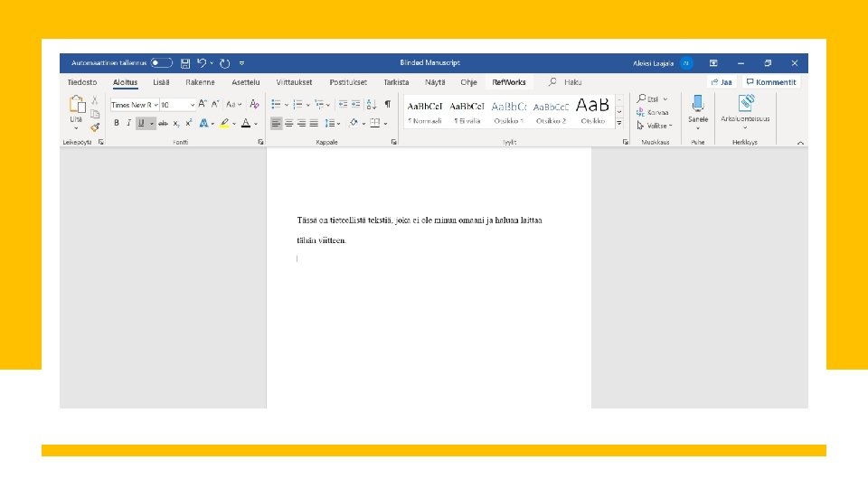Apply the Otsikko 1 heading style

[x=509, y=112]
